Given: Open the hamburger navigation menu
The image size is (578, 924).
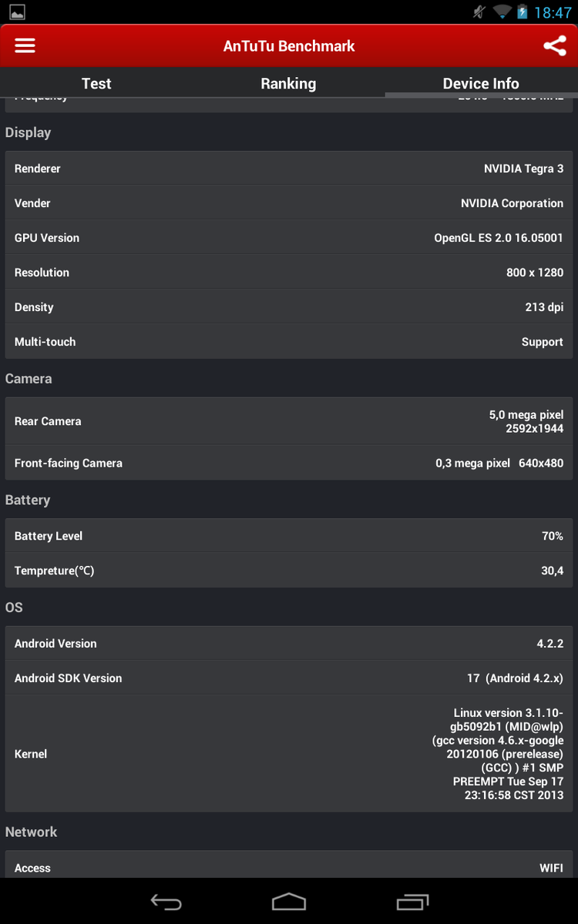Looking at the screenshot, I should tap(25, 45).
